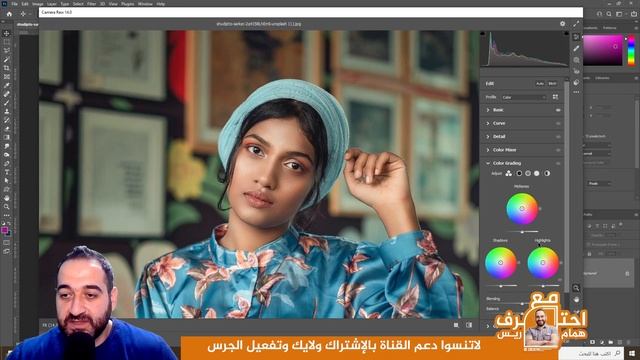This screenshot has width=640, height=360.
Task: Toggle Detail panel visibility eye
Action: (558, 137)
